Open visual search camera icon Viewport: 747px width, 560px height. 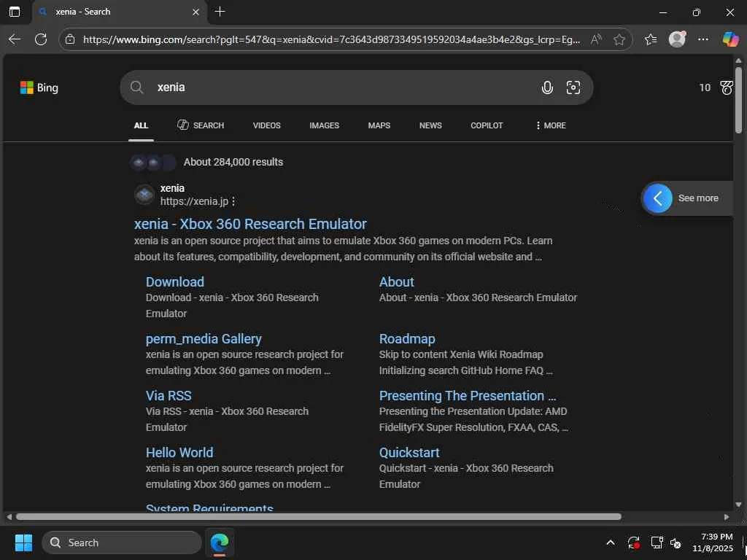click(573, 87)
